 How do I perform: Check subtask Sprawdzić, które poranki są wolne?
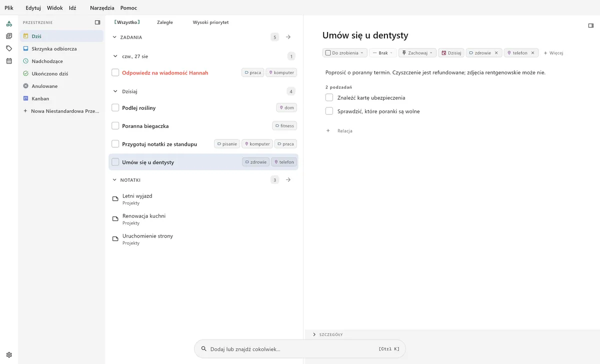coord(329,111)
